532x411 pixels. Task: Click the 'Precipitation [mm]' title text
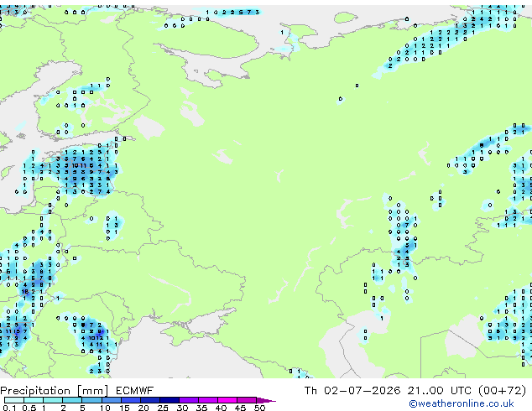(55, 391)
